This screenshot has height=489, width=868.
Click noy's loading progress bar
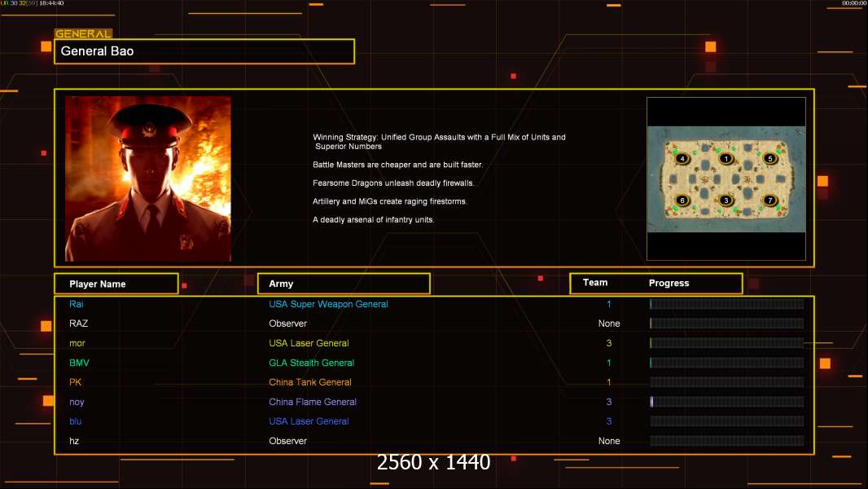(x=727, y=402)
